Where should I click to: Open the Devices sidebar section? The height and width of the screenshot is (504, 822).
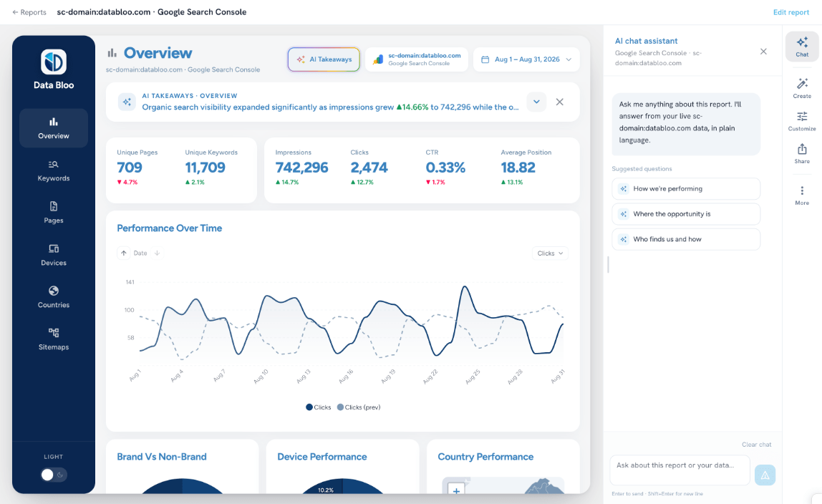point(54,255)
